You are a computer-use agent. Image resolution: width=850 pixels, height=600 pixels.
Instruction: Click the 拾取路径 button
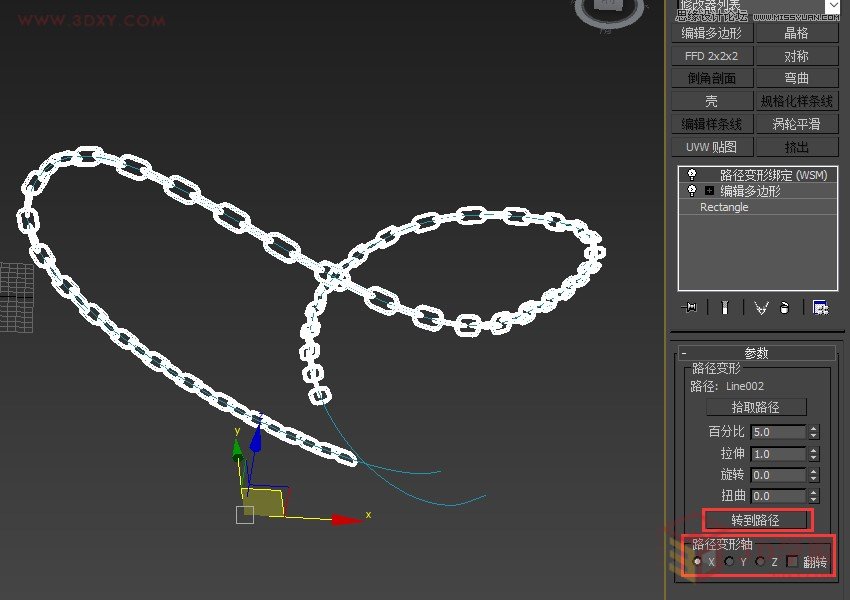click(756, 407)
